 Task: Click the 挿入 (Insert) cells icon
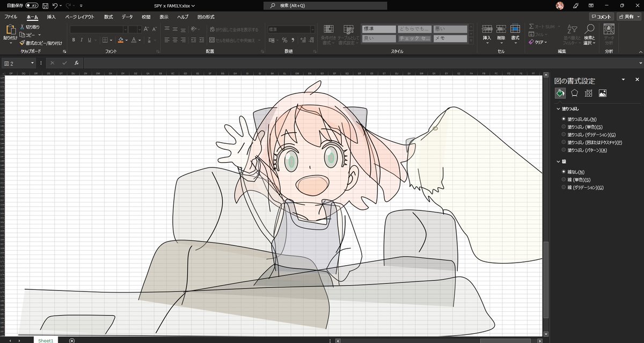pos(487,29)
